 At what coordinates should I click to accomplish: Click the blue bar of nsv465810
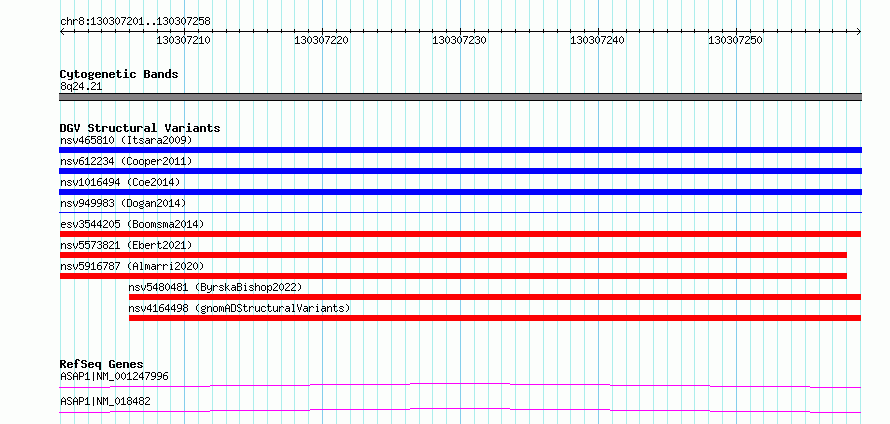460,150
